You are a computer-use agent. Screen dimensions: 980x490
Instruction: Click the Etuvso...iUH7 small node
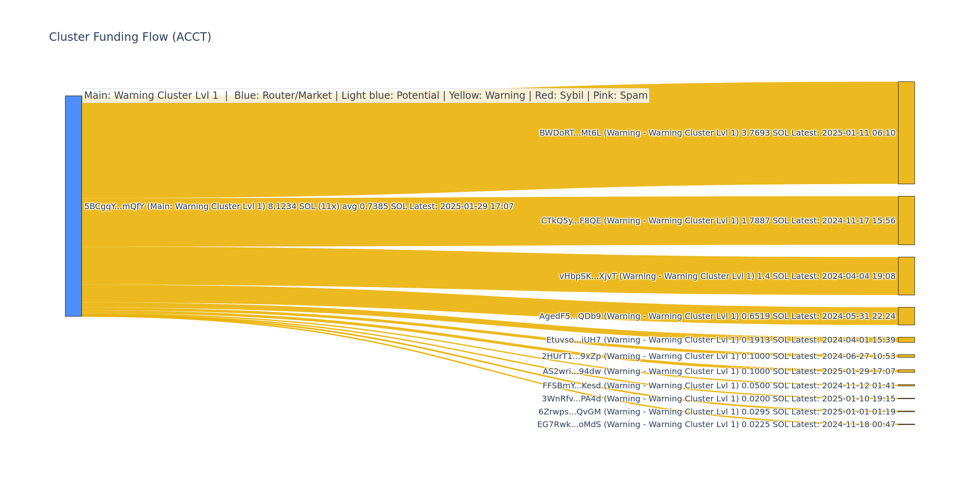click(x=906, y=340)
